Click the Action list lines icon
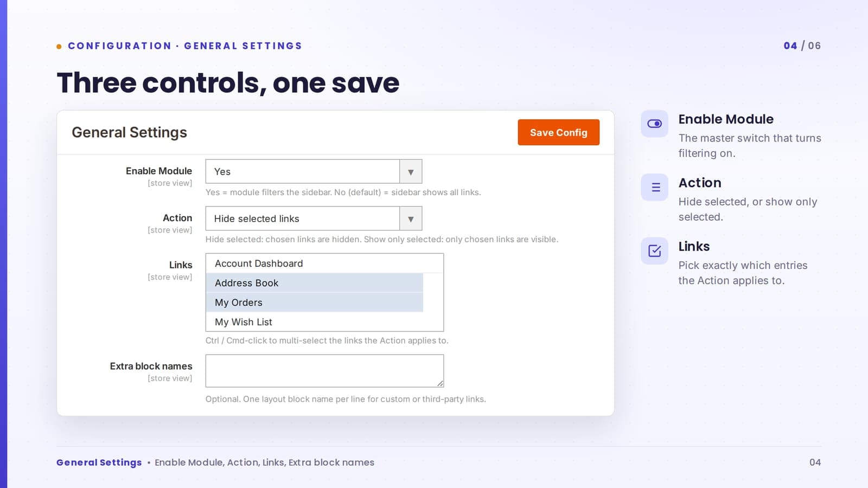 (x=654, y=187)
